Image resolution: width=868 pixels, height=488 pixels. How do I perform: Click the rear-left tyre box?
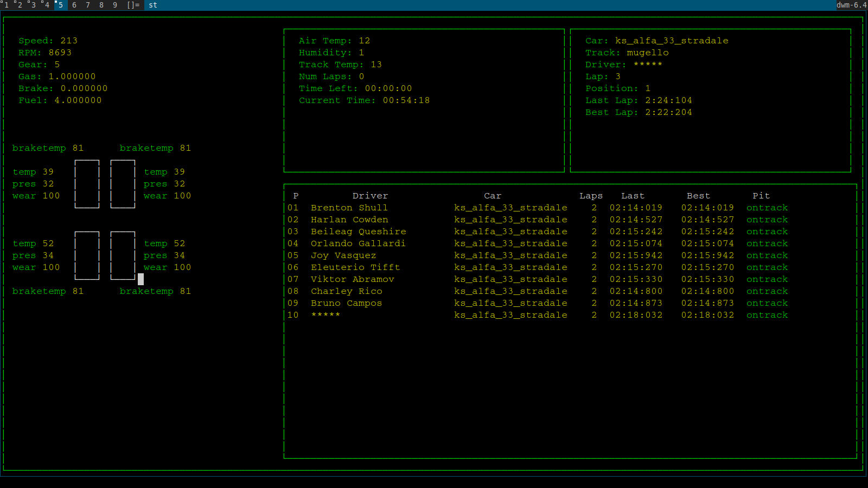87,255
